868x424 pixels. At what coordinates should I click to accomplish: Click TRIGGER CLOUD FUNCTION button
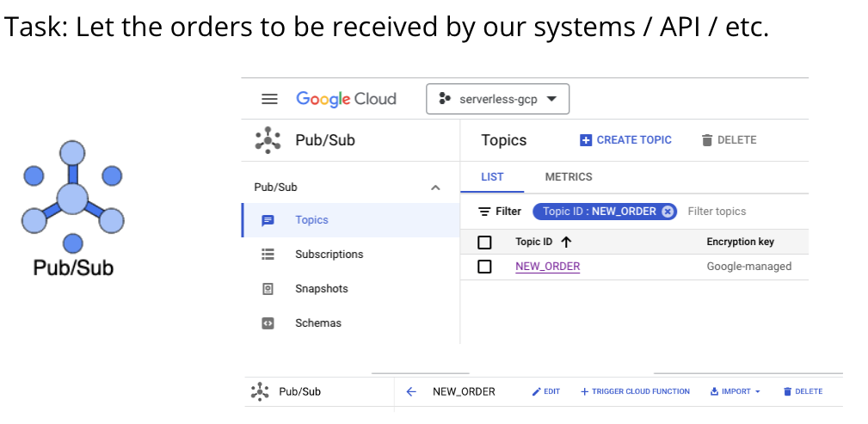(x=635, y=392)
